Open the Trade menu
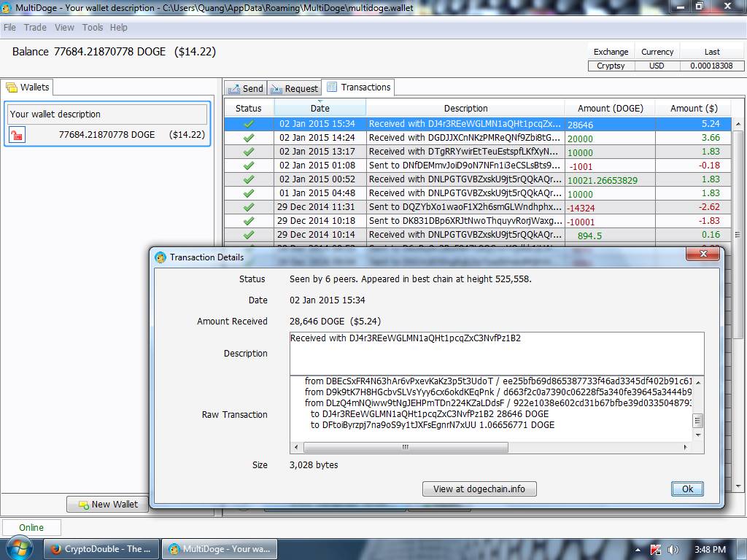 click(x=35, y=28)
